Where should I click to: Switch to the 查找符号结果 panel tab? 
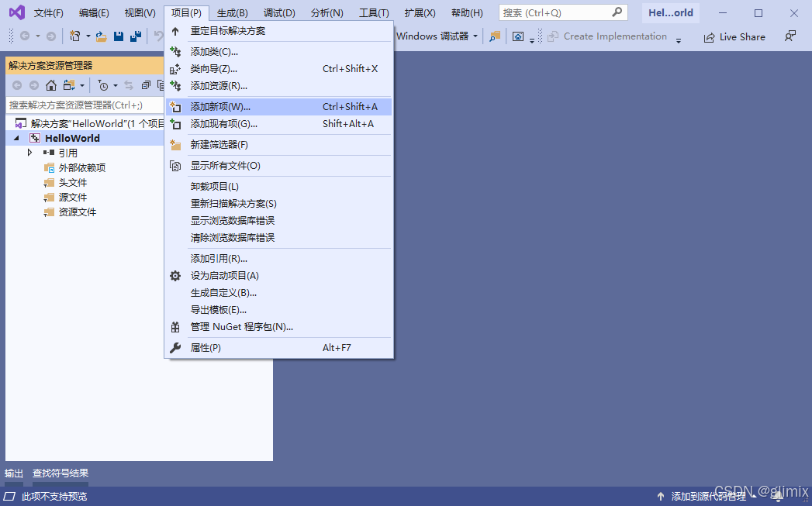60,473
